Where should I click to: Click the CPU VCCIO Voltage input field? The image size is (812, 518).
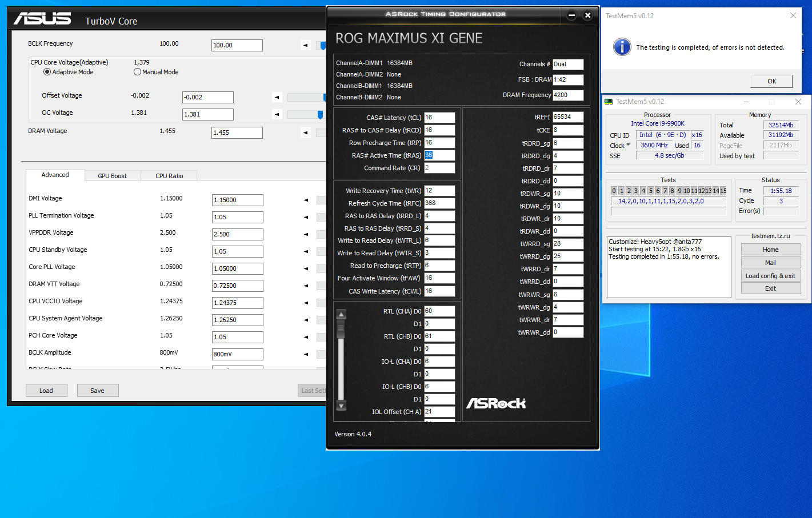[238, 303]
